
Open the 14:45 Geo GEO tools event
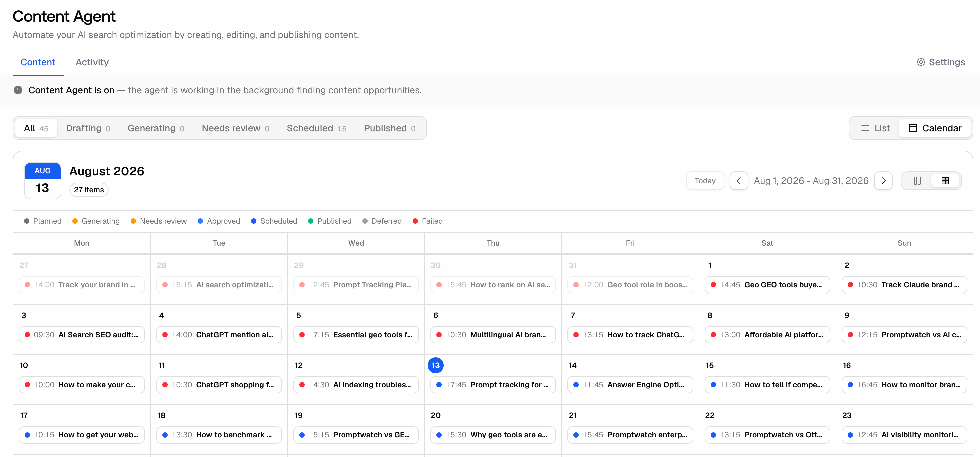click(767, 285)
